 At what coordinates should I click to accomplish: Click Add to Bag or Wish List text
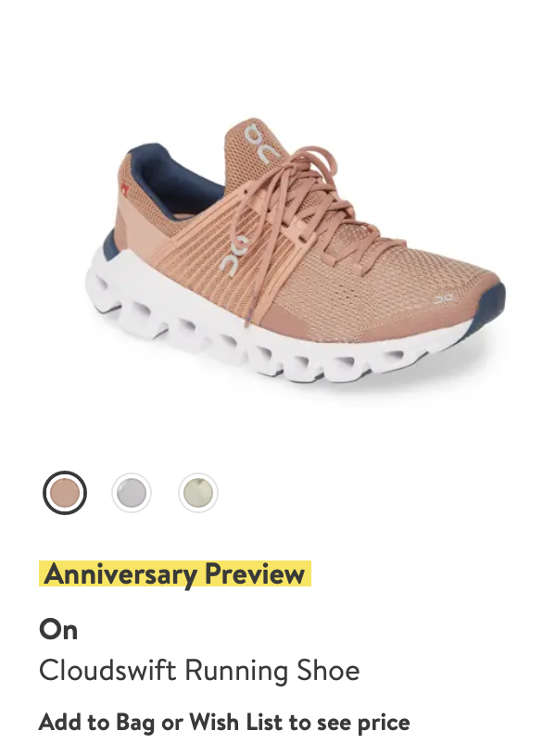point(224,723)
